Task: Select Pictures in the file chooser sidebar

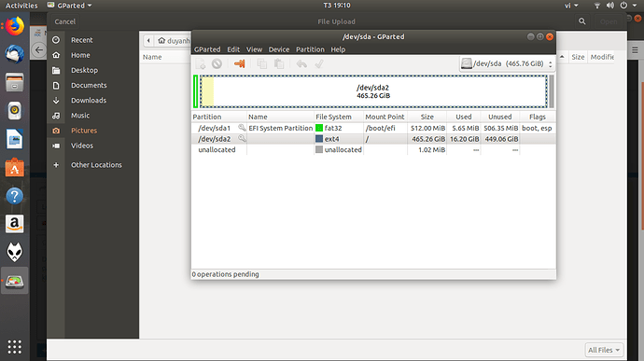Action: coord(84,131)
